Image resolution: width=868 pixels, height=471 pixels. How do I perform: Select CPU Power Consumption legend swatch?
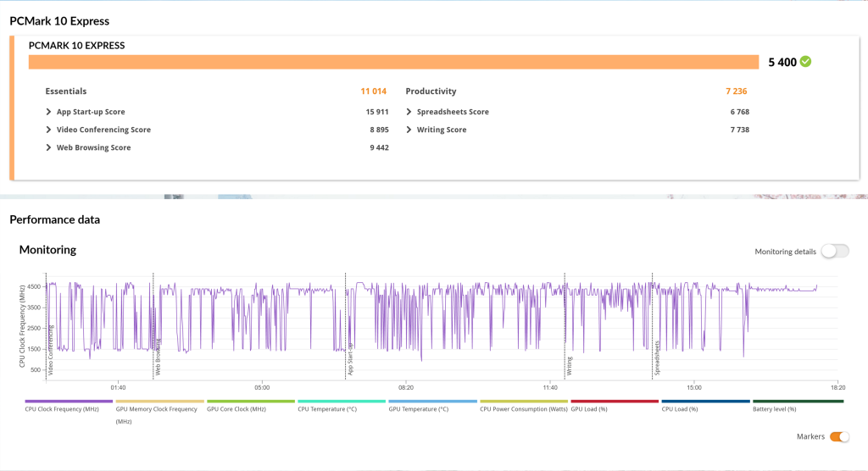(x=524, y=402)
